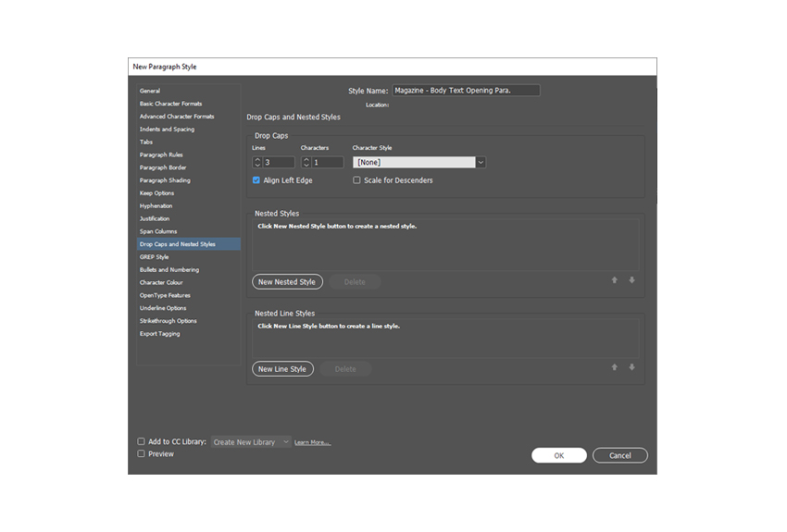Turn on the Preview checkbox

pyautogui.click(x=141, y=453)
